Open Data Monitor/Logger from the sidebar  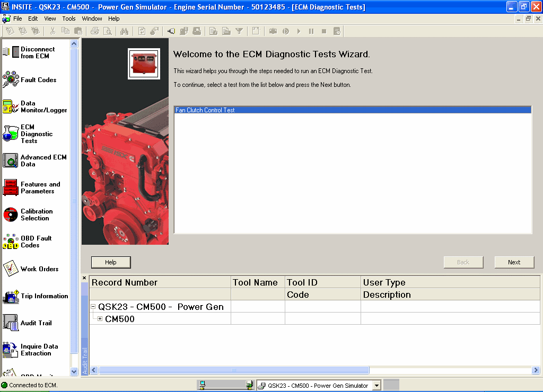click(34, 106)
